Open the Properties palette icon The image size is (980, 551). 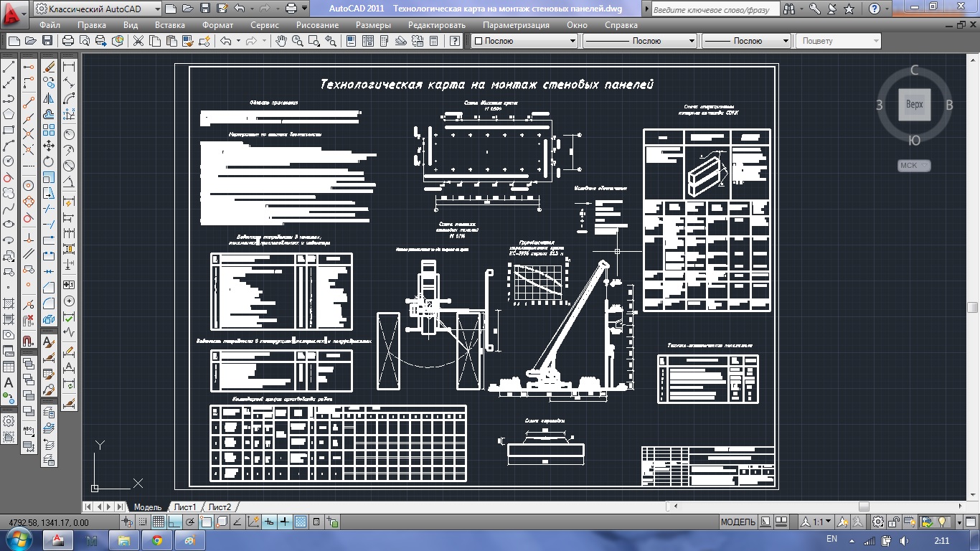click(x=351, y=41)
